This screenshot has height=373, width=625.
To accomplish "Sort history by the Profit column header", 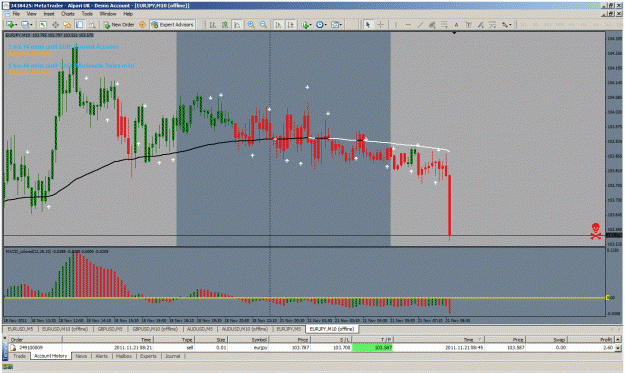I will coord(591,340).
